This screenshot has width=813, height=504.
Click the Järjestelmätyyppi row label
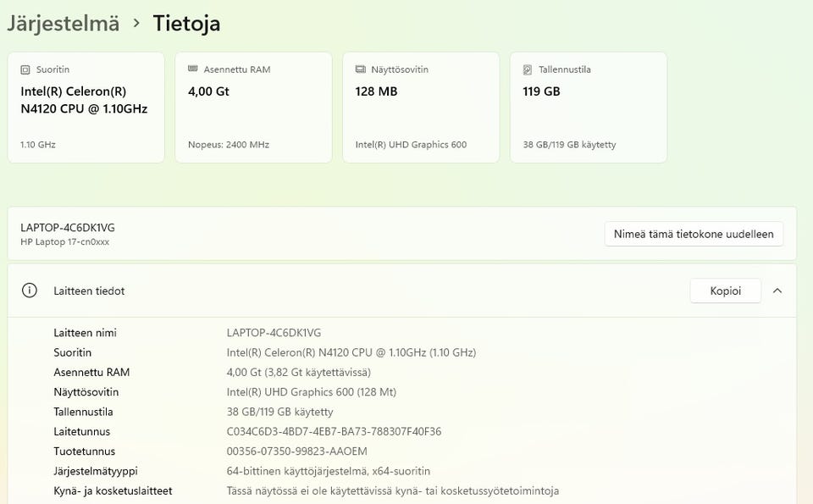pyautogui.click(x=96, y=471)
